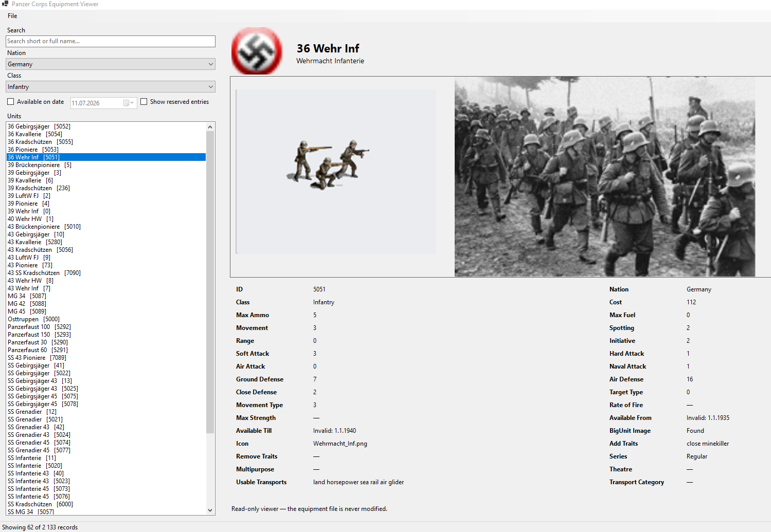Image resolution: width=771 pixels, height=532 pixels.
Task: Select 43 Kavallerie [5280] unit
Action: click(x=106, y=242)
